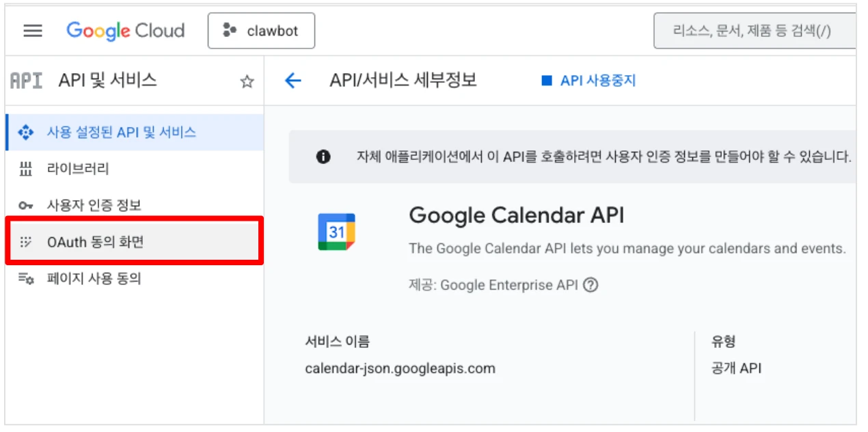The image size is (868, 432).
Task: Go to 사용자 인증 정보 page
Action: coord(94,205)
